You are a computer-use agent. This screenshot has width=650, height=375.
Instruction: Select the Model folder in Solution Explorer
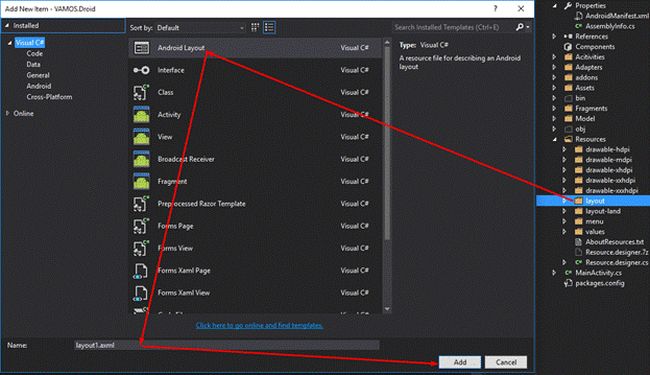[585, 119]
